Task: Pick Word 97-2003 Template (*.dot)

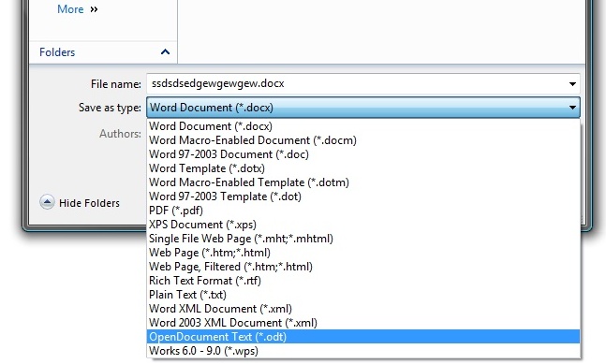Action: [x=363, y=197]
